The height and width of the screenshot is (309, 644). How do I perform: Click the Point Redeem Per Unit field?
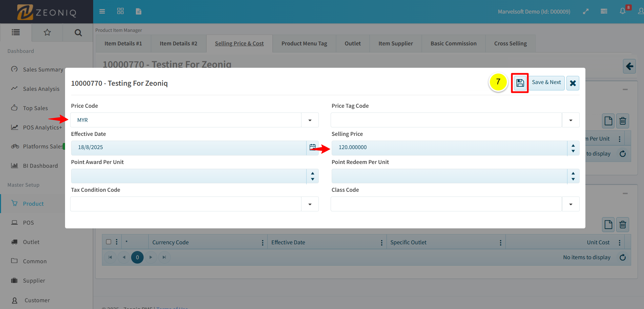tap(449, 176)
